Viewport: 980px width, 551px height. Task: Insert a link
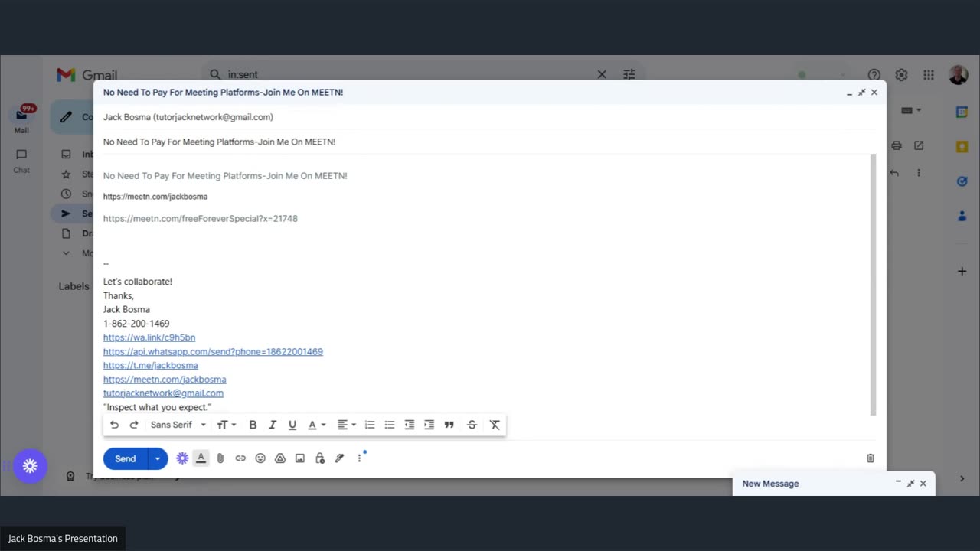coord(240,458)
